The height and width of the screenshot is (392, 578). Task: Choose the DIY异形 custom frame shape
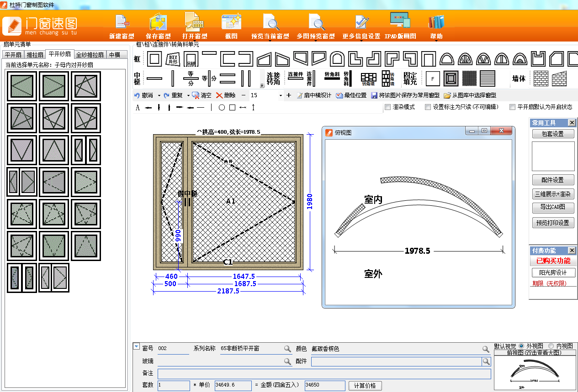tap(172, 59)
